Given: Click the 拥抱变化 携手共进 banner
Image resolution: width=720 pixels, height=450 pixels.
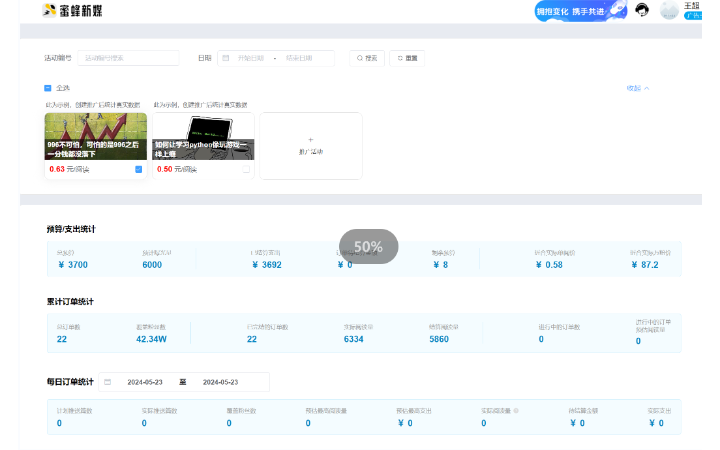Looking at the screenshot, I should [570, 11].
